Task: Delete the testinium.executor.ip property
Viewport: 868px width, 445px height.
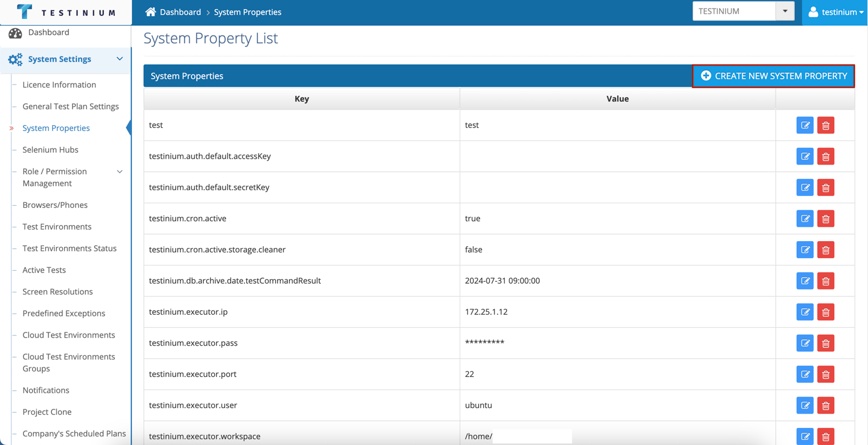Action: (x=826, y=312)
